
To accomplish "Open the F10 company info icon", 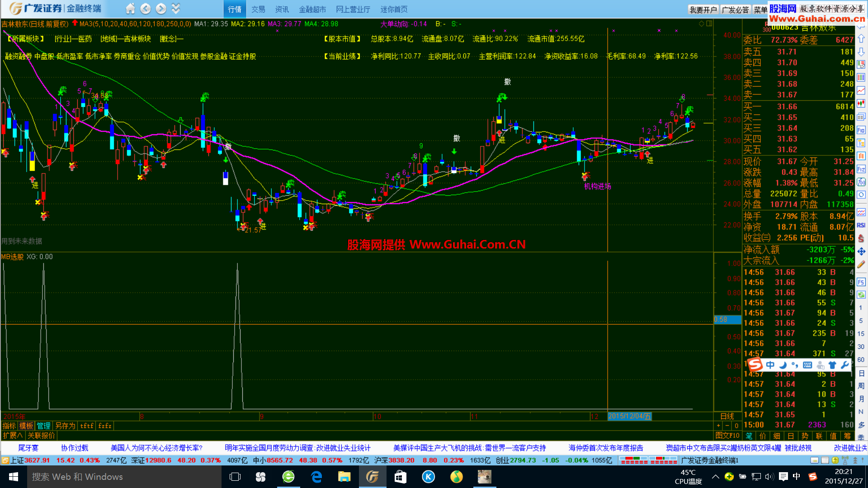I will click(861, 130).
